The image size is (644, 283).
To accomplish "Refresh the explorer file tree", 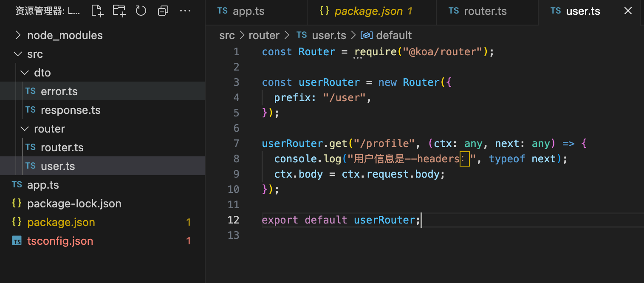I will pyautogui.click(x=141, y=11).
